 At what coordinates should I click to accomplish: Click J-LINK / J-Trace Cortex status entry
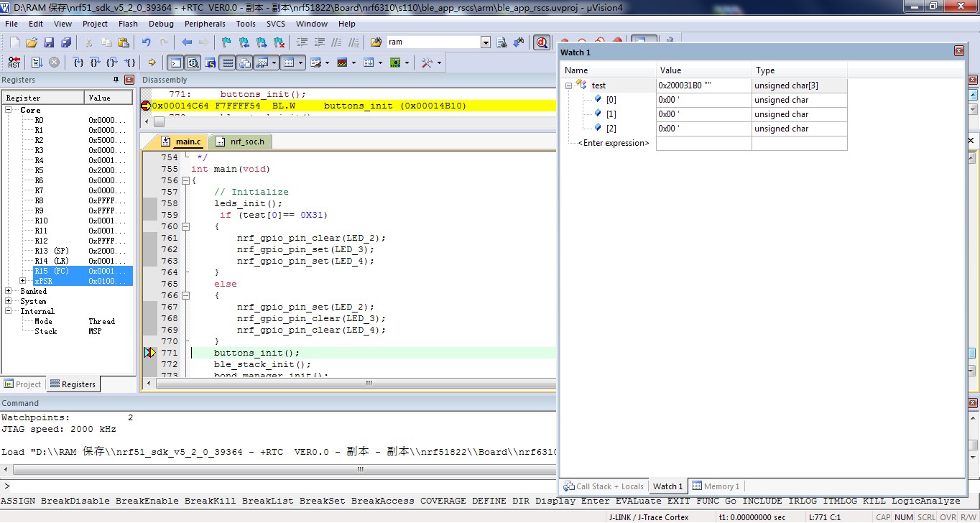(x=649, y=517)
